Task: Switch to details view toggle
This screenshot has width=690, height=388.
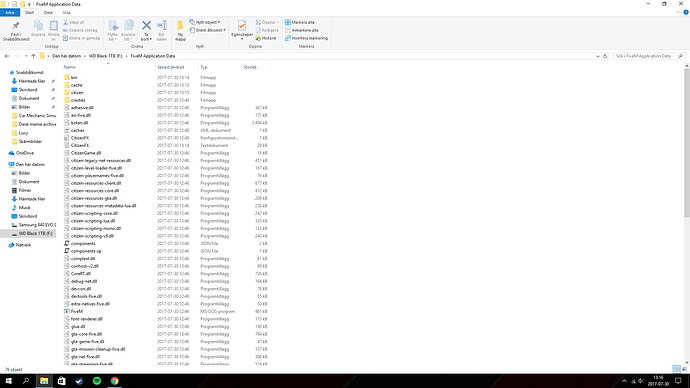Action: click(676, 369)
